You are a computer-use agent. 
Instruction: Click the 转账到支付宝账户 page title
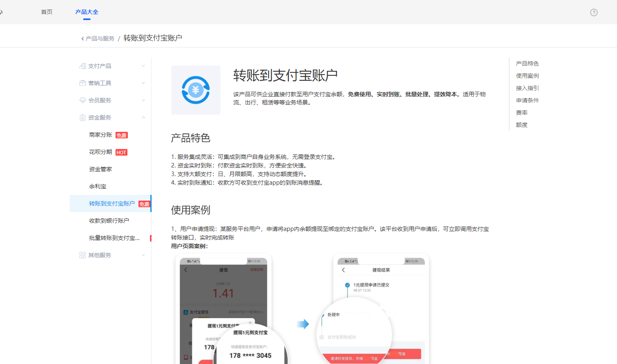pyautogui.click(x=286, y=75)
